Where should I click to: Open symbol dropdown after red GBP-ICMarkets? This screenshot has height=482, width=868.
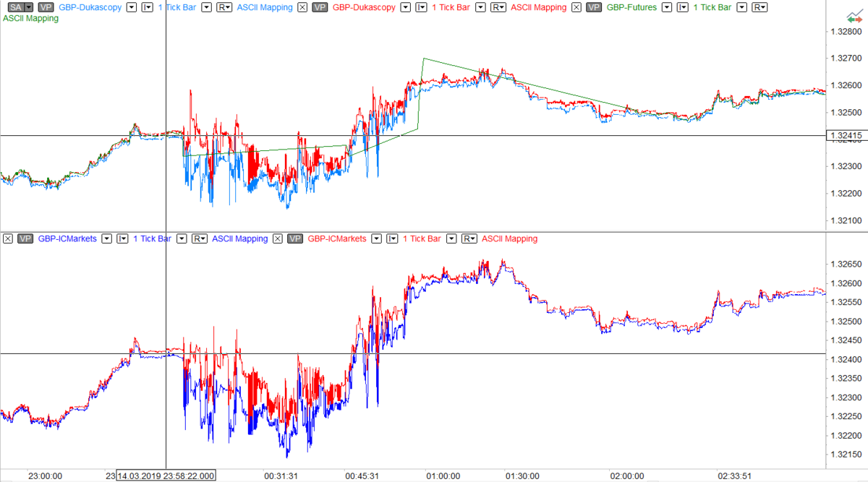pos(376,238)
